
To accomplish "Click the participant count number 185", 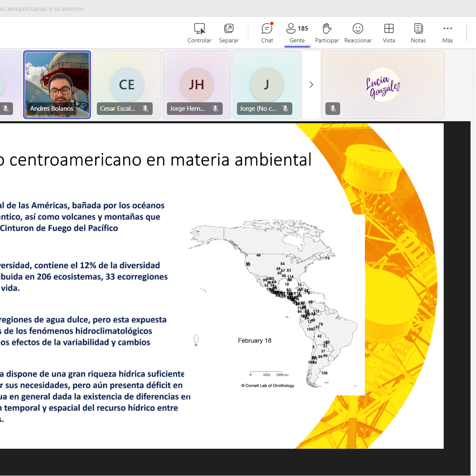I will click(x=303, y=29).
